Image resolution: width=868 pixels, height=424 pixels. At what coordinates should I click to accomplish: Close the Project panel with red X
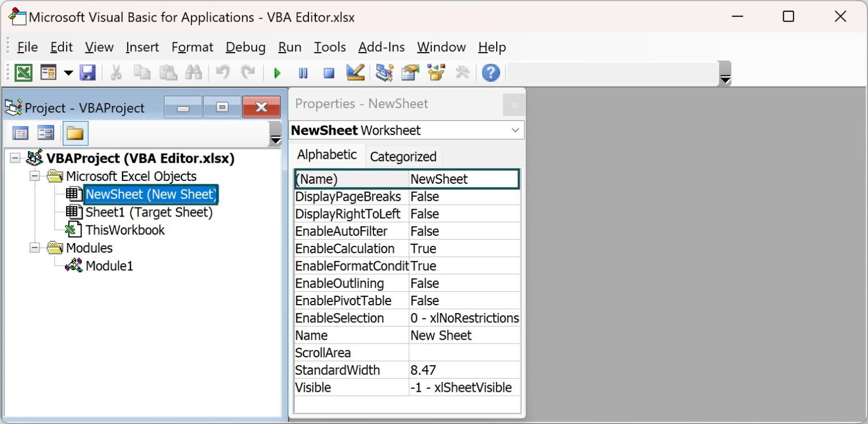click(x=261, y=107)
